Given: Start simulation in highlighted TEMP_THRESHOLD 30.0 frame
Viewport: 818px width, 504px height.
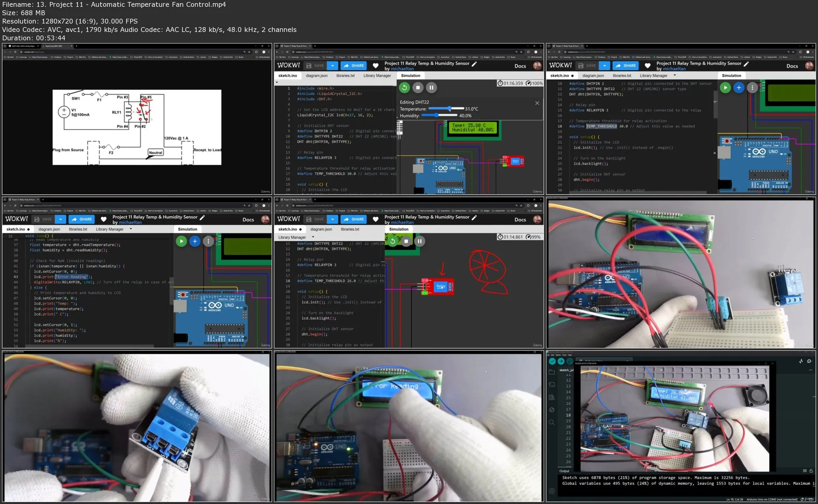Looking at the screenshot, I should (x=725, y=87).
